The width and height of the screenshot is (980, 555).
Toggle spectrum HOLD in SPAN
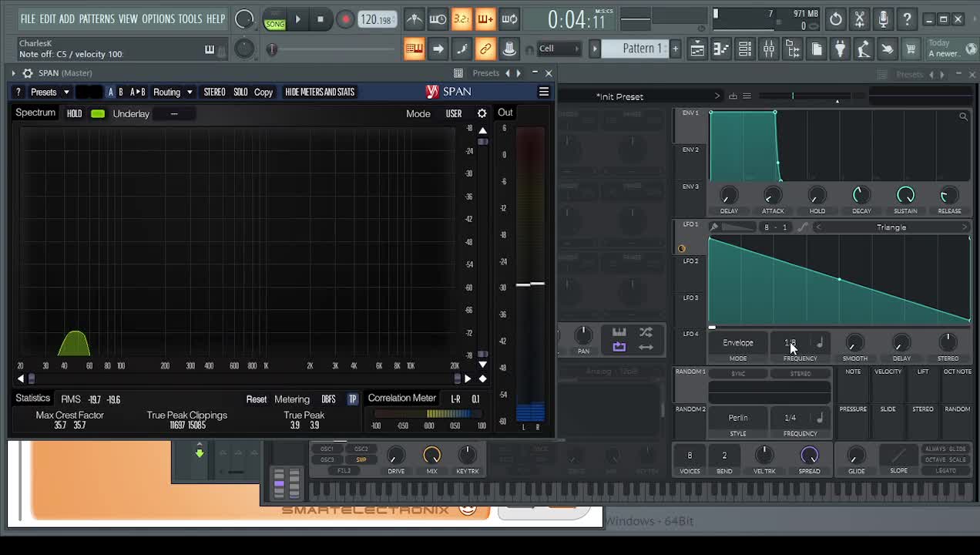click(x=74, y=113)
